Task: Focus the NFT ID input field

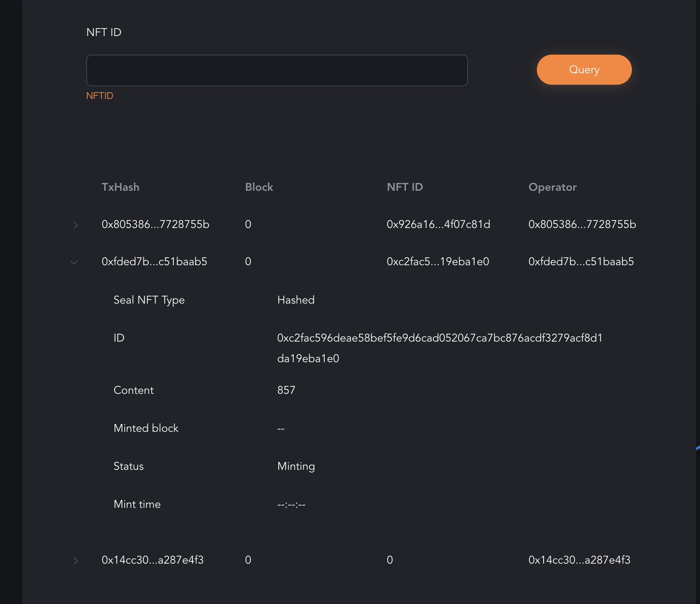Action: point(277,70)
